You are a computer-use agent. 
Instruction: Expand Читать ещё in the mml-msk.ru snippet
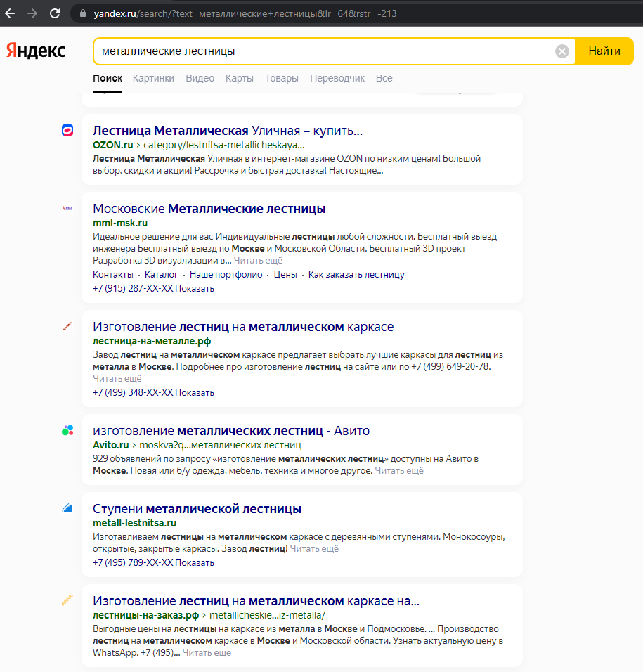[x=258, y=261]
